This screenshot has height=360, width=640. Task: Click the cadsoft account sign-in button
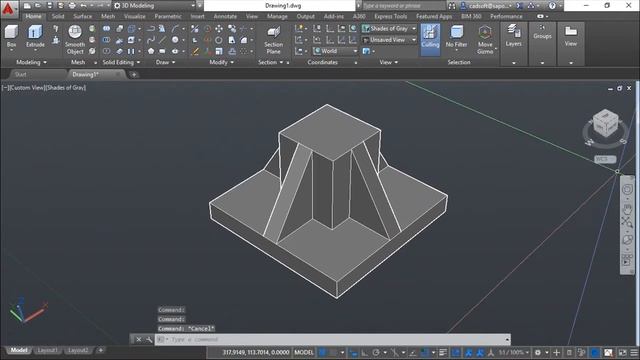pyautogui.click(x=487, y=6)
